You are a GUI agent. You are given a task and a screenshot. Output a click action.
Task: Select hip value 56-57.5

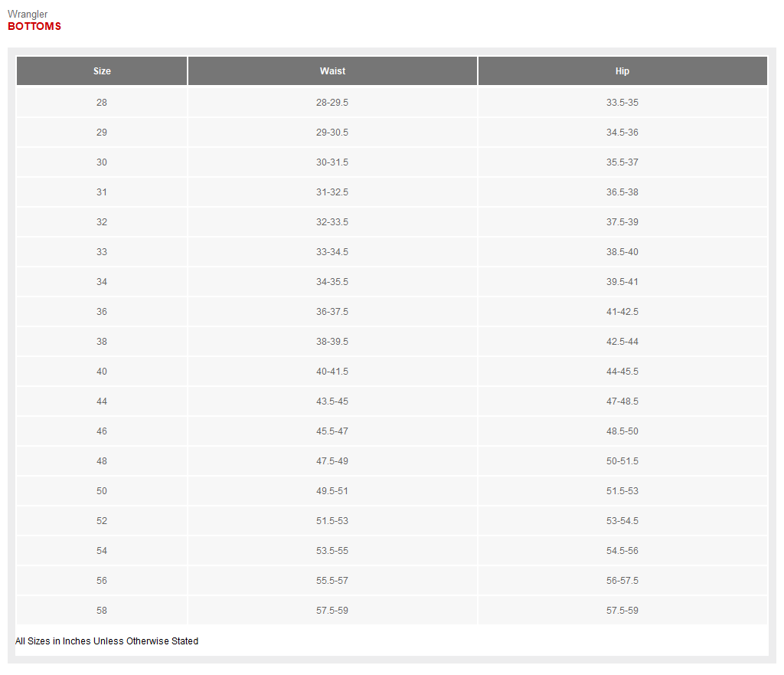pyautogui.click(x=622, y=581)
